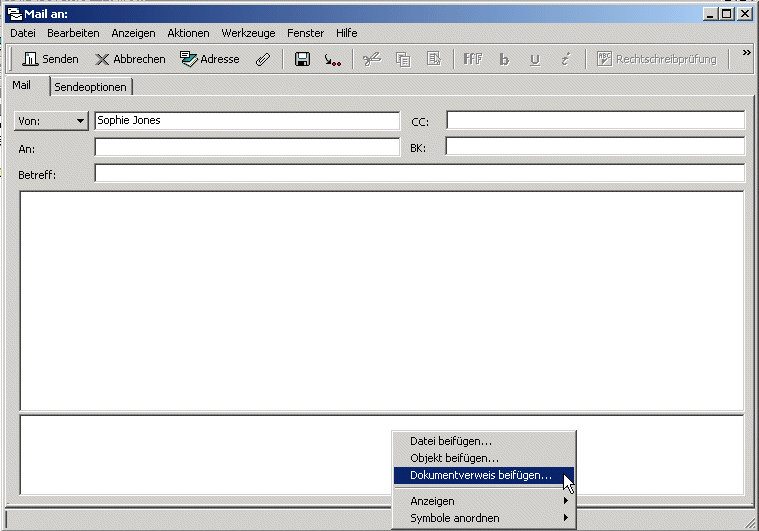The height and width of the screenshot is (531, 759).
Task: Choose Datei beifügen from context menu
Action: pos(484,441)
